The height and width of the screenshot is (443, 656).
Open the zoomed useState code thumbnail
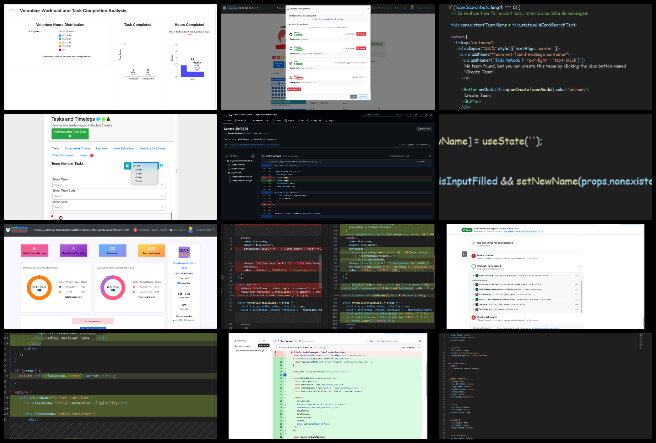545,167
